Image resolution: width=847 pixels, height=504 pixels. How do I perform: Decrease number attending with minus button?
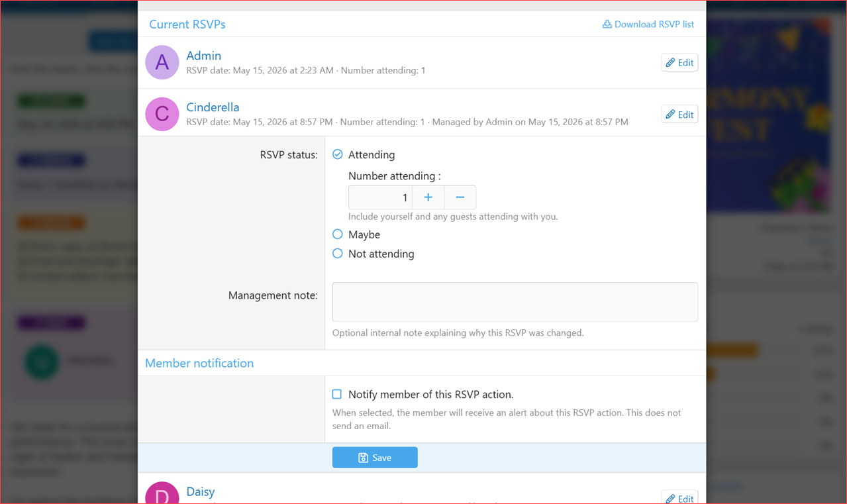pos(460,197)
